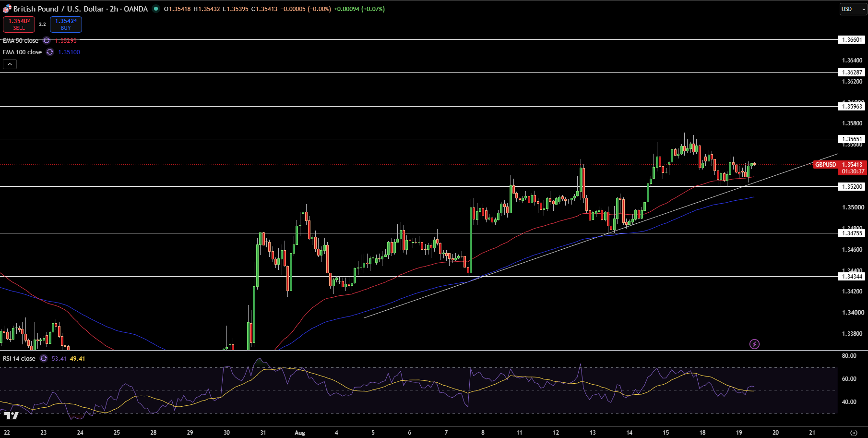Click the +0.00094 (+0.07%) change value
Viewport: 868px width, 438px height.
point(359,9)
